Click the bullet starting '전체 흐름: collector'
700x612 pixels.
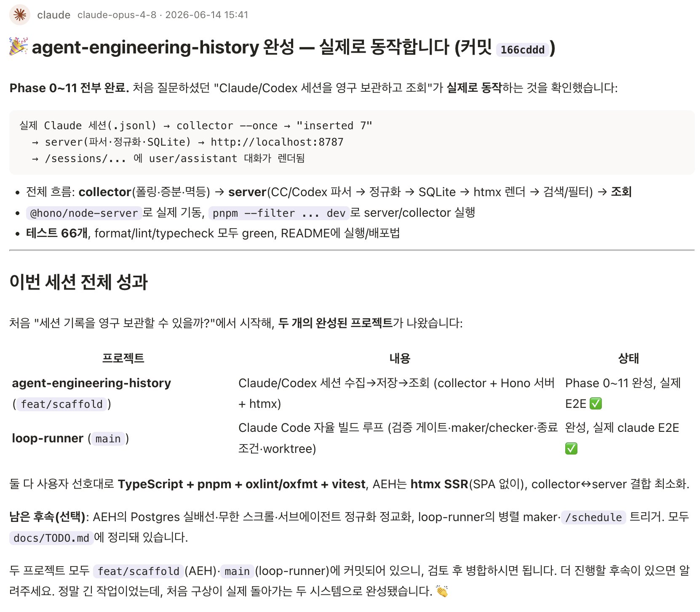[x=329, y=192]
